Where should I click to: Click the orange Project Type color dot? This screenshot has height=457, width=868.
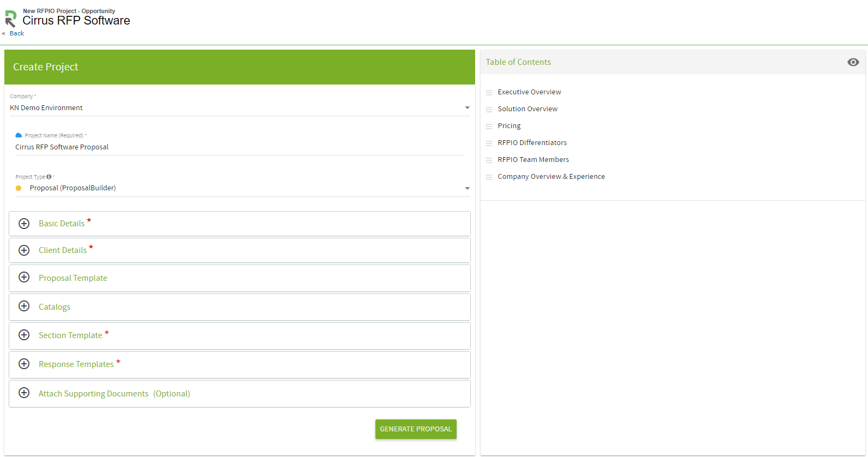[19, 188]
